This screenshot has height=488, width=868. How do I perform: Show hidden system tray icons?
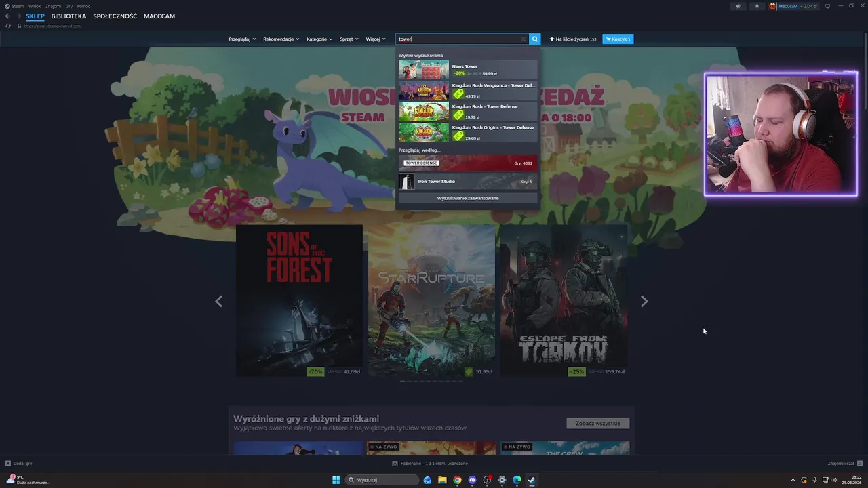point(793,480)
